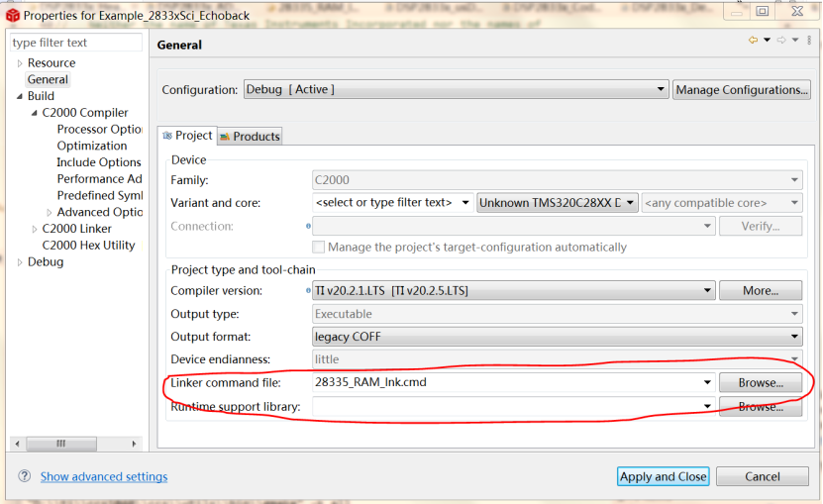823x504 pixels.
Task: Click the Manage Configurations button
Action: pos(742,90)
